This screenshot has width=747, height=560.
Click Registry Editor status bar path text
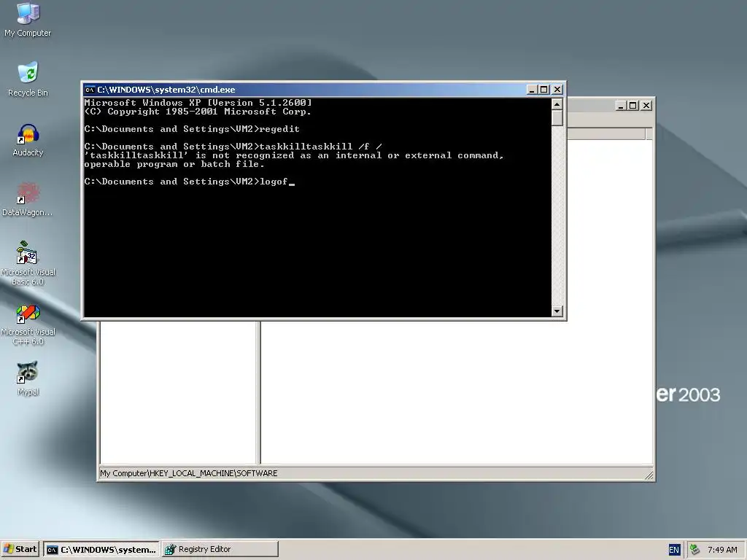point(189,473)
